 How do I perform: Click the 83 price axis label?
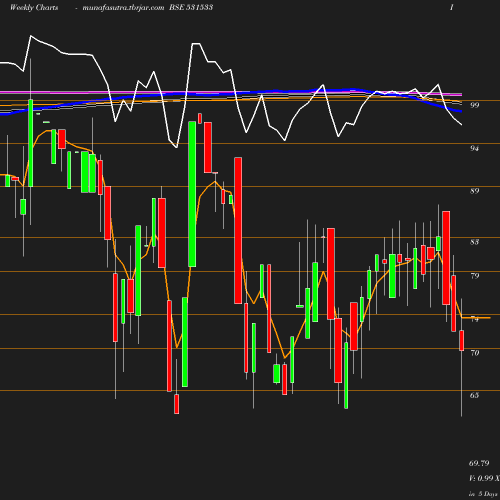coord(475,242)
